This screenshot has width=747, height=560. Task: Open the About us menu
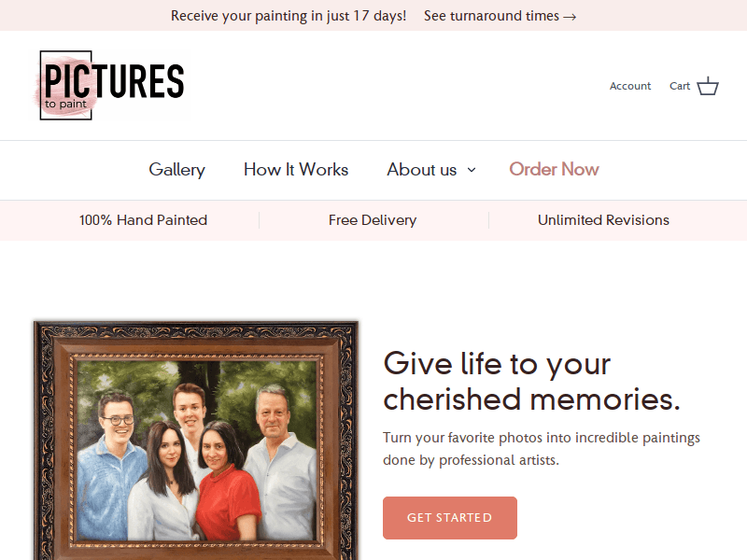click(x=422, y=170)
